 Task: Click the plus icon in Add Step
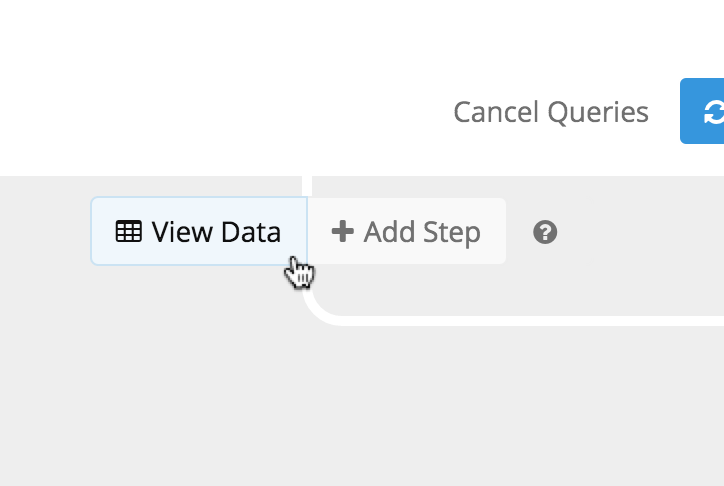pyautogui.click(x=343, y=231)
